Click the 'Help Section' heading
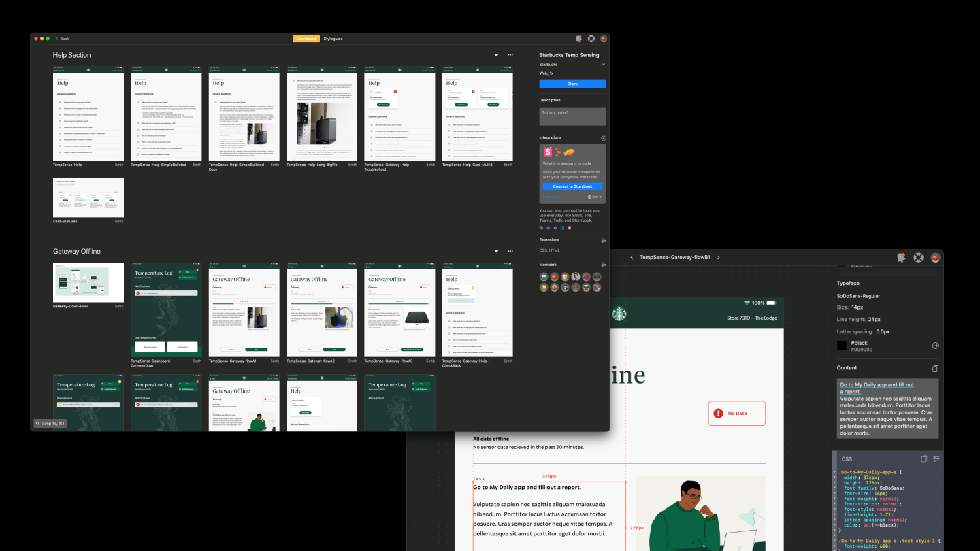Screen dimensions: 980x551 point(71,55)
